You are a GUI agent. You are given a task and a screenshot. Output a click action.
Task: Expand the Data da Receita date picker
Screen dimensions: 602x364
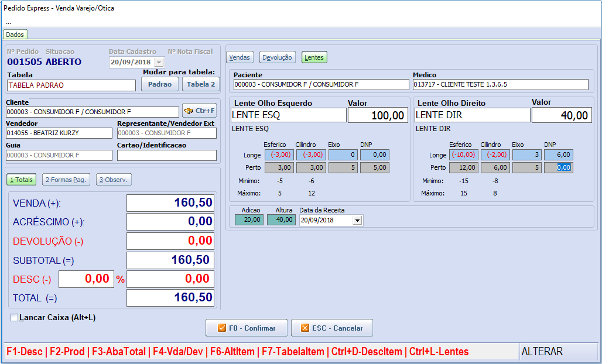pos(357,221)
